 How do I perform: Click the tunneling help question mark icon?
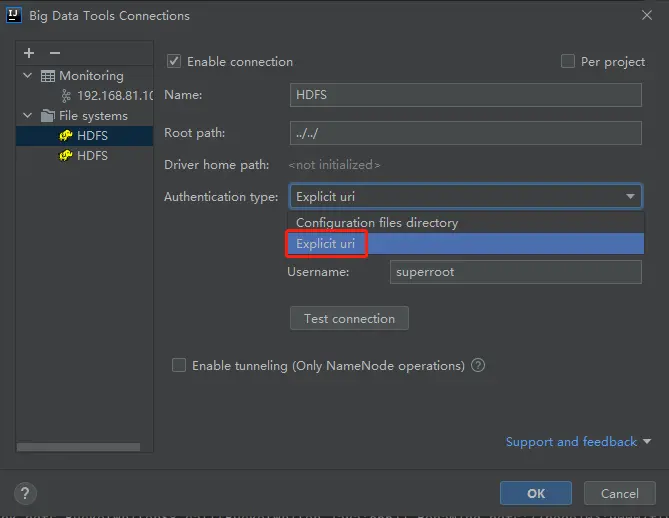tap(478, 366)
